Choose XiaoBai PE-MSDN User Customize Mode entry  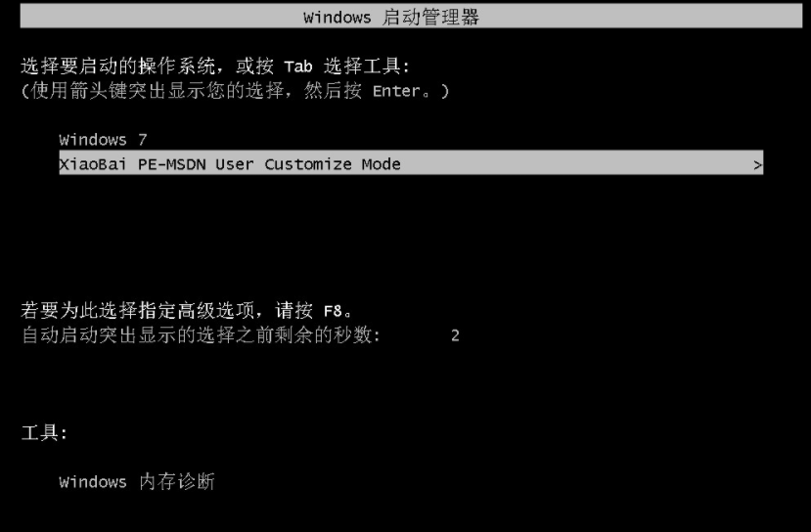coord(411,163)
